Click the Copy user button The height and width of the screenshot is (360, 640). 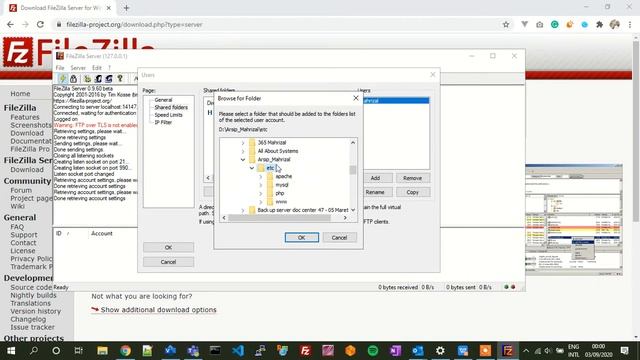[x=413, y=192]
